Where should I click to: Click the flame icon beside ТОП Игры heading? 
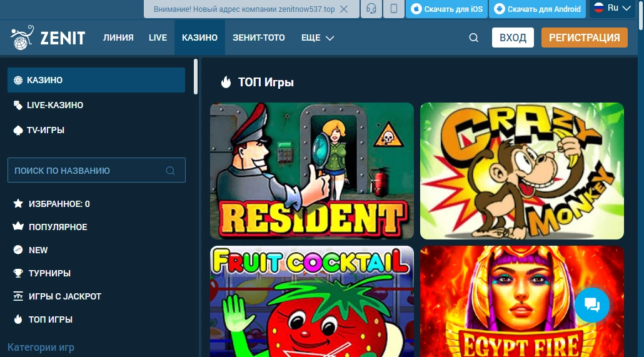pos(226,82)
